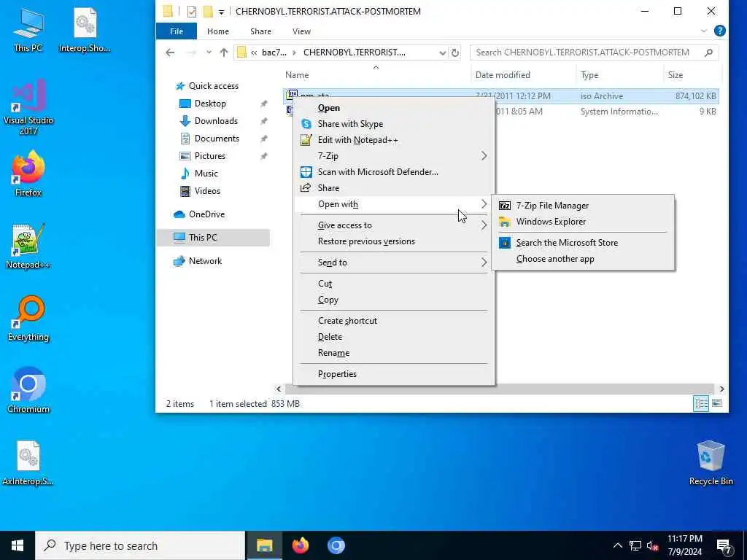Expand the 7-Zip submenu

394,156
